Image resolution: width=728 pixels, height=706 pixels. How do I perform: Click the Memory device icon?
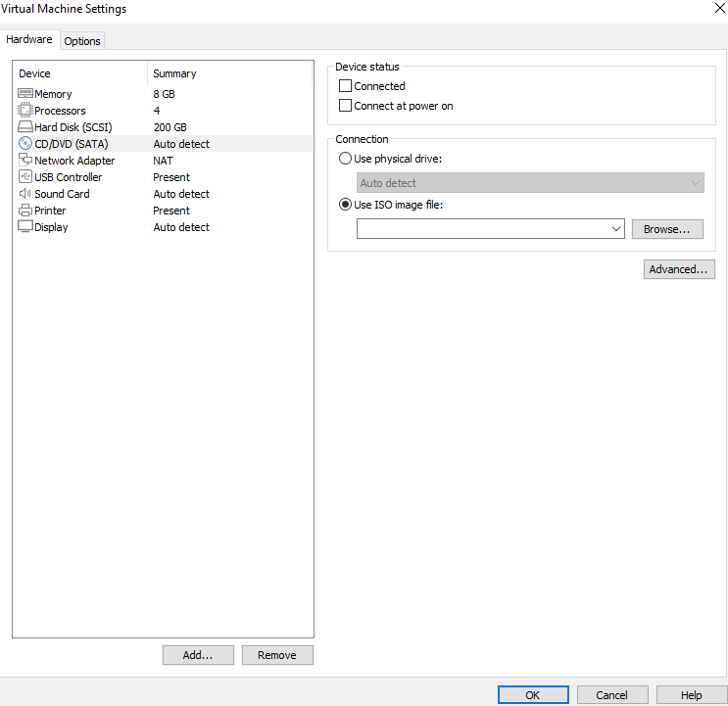point(25,94)
